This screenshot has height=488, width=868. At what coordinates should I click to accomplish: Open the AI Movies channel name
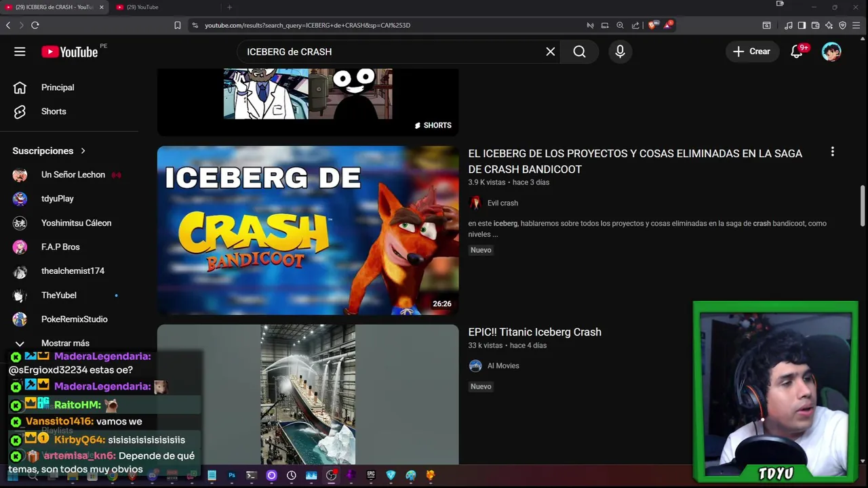coord(503,366)
